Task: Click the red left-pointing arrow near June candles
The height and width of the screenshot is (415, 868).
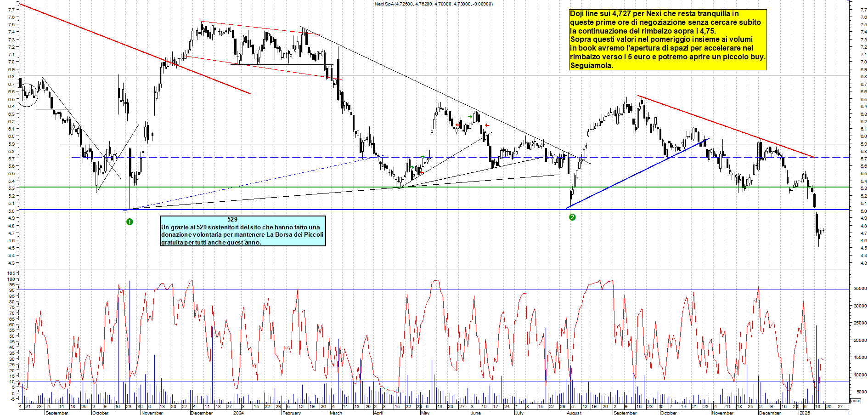Action: click(x=487, y=125)
